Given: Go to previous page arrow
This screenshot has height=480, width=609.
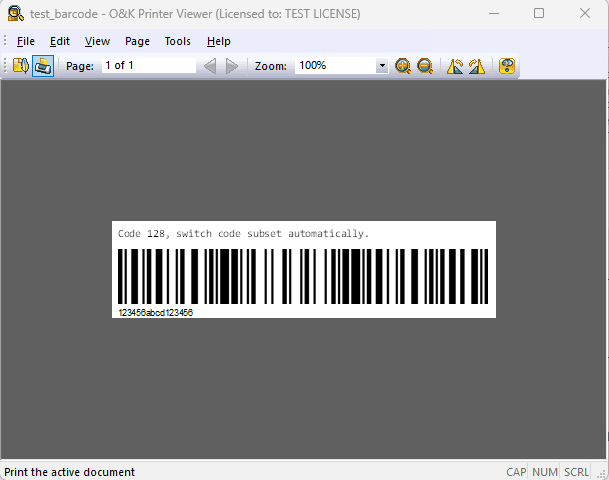Looking at the screenshot, I should pos(210,66).
